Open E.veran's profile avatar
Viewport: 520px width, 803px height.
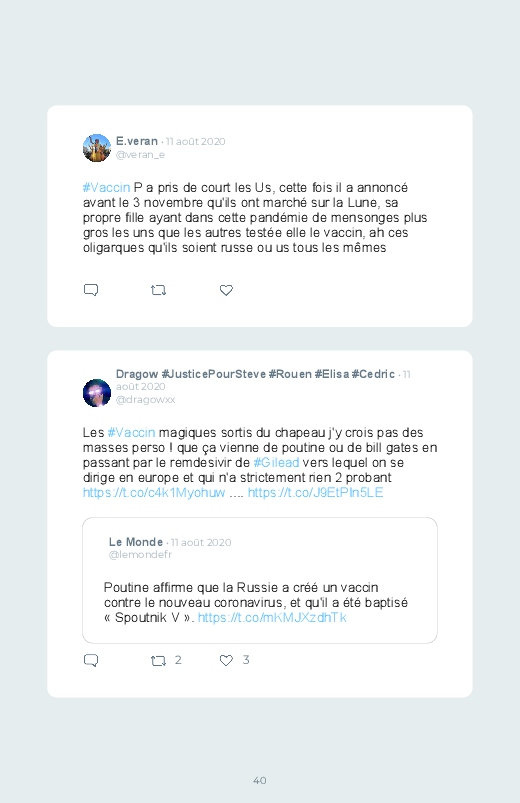[x=97, y=148]
